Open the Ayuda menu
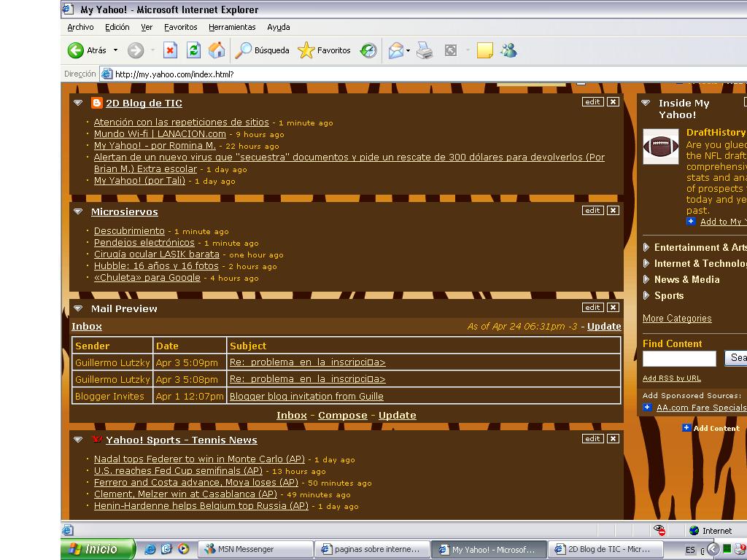The height and width of the screenshot is (560, 747). coord(279,27)
